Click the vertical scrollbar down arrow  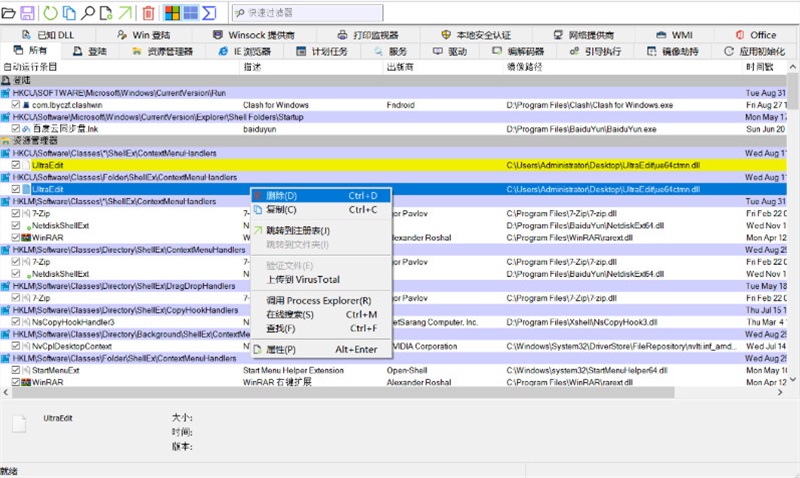792,380
